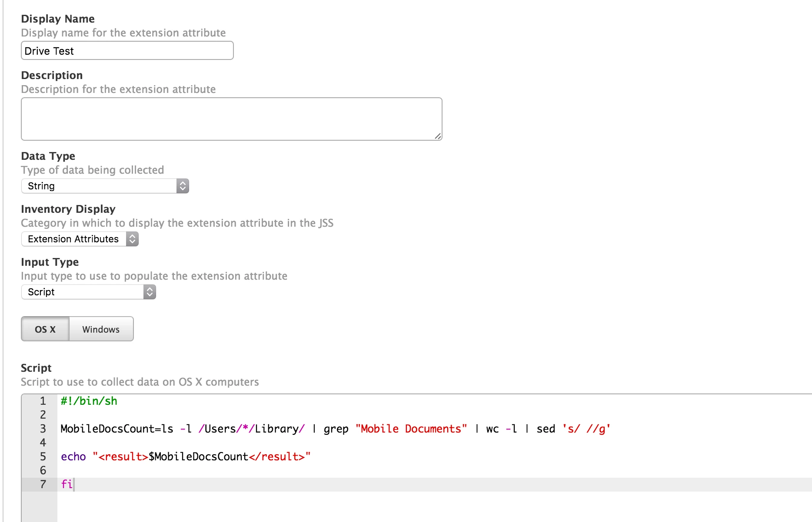Click line number 7 in script gutter
812x522 pixels.
point(43,484)
